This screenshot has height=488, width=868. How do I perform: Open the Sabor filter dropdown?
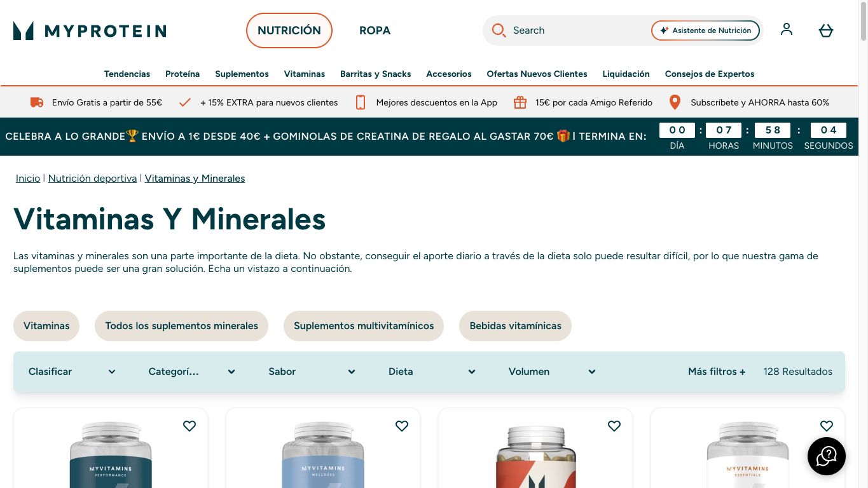[312, 372]
